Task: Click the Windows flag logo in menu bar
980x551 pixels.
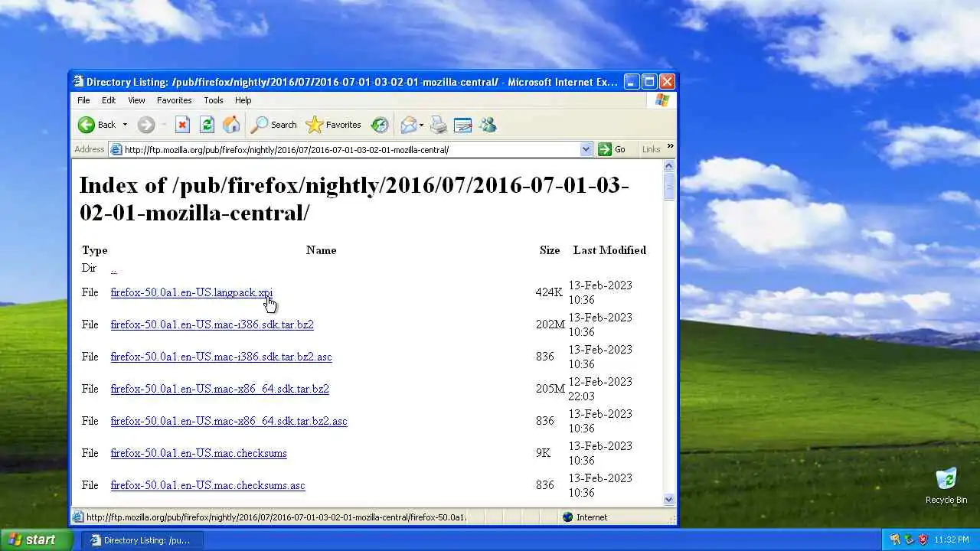Action: point(662,100)
